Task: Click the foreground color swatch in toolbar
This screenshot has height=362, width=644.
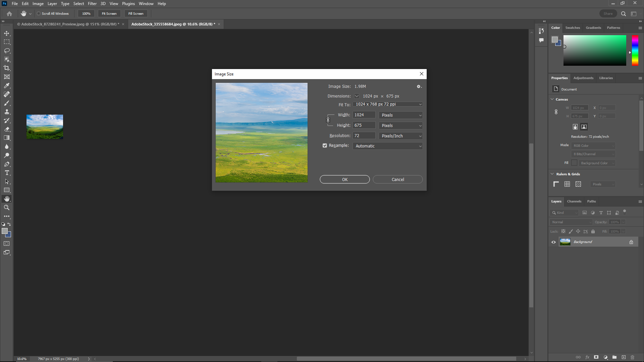Action: (x=5, y=231)
